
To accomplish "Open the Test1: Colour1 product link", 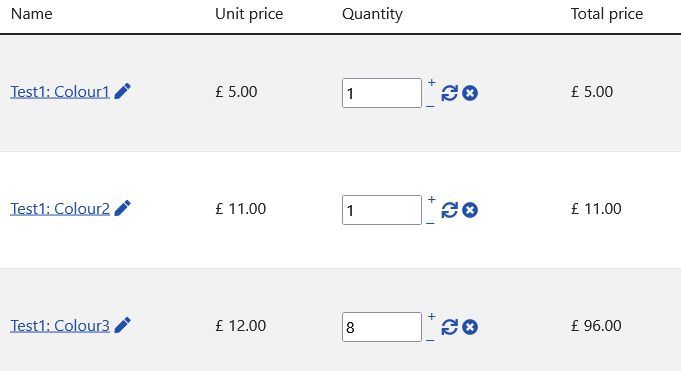I will 60,92.
